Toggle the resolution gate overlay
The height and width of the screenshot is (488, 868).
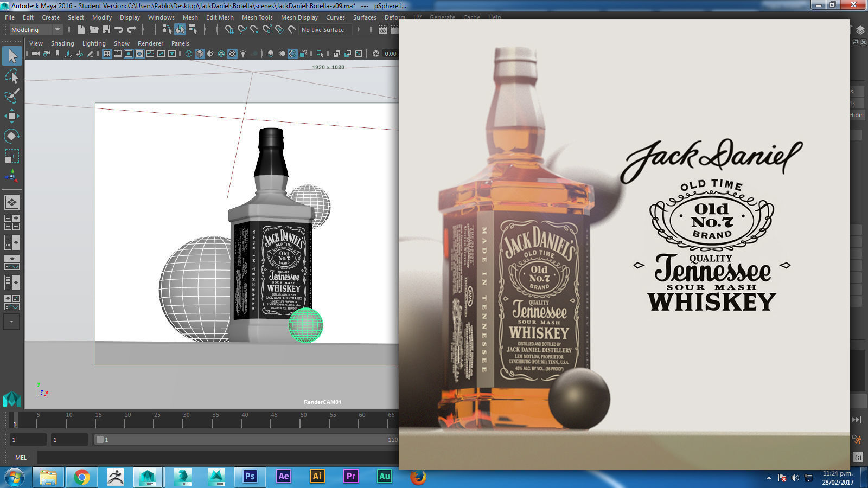click(x=129, y=54)
